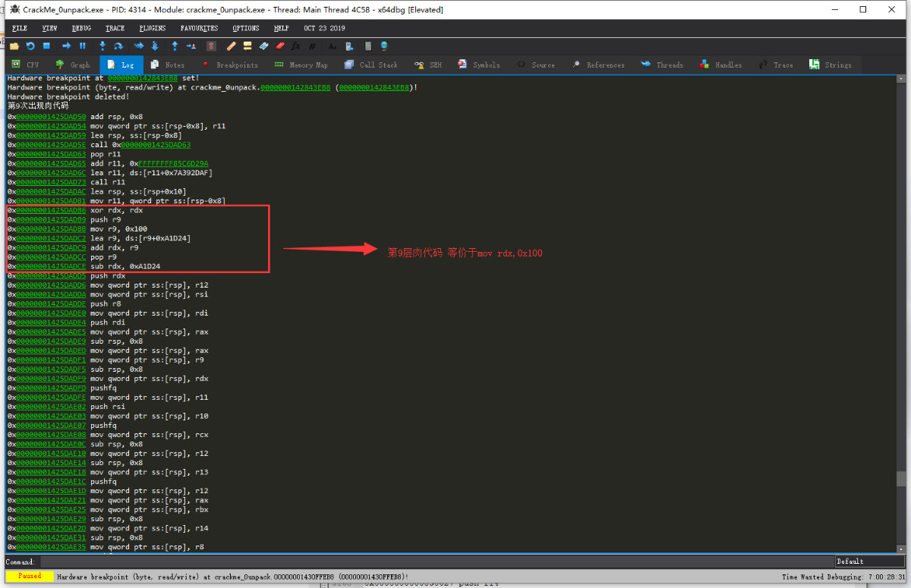Select the Log tab
This screenshot has width=911, height=588.
pyautogui.click(x=121, y=65)
